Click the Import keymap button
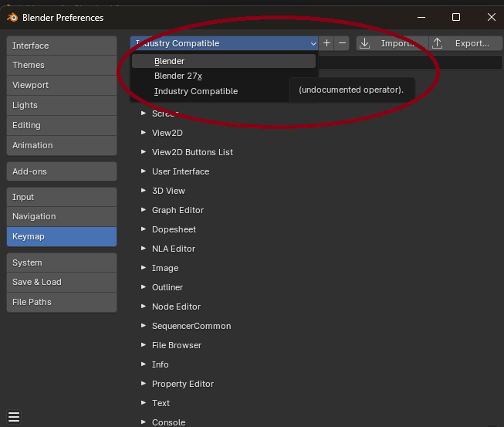 (391, 43)
